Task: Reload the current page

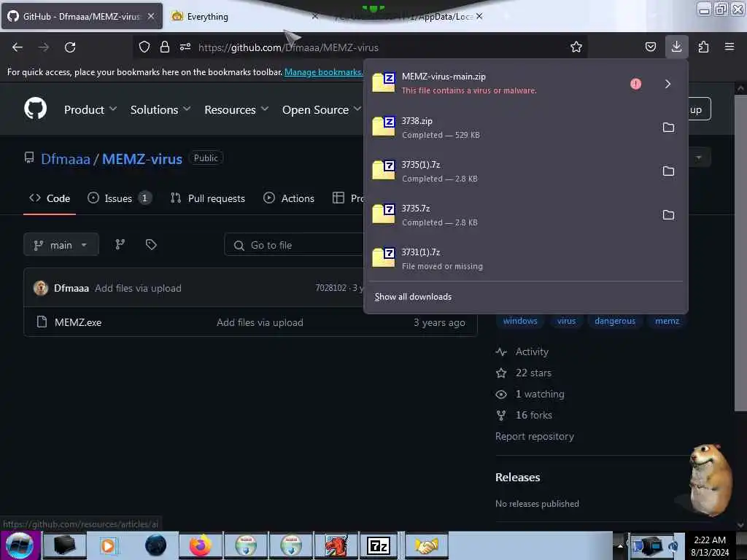Action: click(70, 47)
